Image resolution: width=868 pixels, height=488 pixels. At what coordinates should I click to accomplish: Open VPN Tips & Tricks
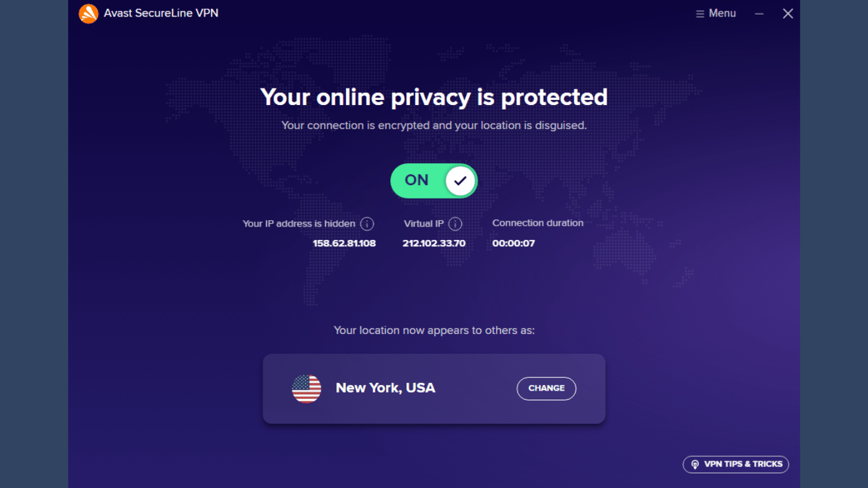736,464
